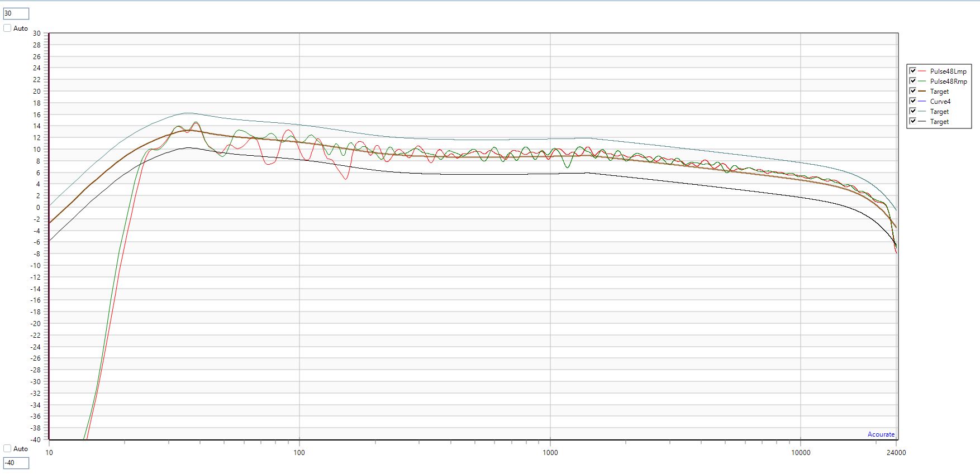Select the Curve4 legend label
Image resolution: width=980 pixels, height=474 pixels.
pos(940,102)
